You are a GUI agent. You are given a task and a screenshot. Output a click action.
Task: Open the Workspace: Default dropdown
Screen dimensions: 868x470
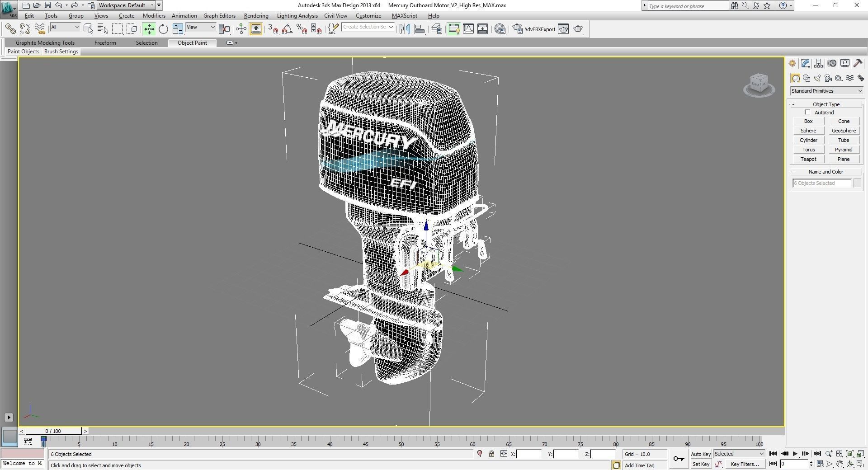126,5
